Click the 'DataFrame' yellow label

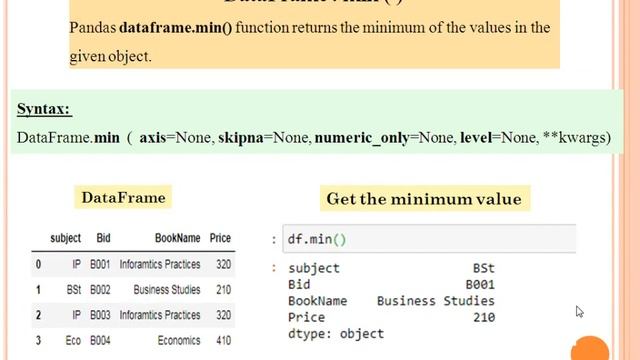coord(123,198)
